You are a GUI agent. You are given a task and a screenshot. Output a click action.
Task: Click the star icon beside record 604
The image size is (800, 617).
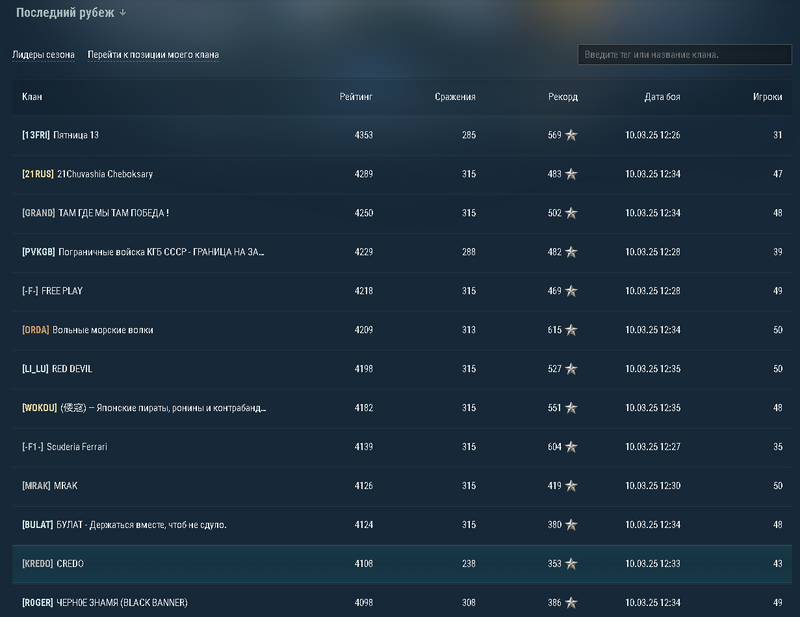pyautogui.click(x=571, y=447)
